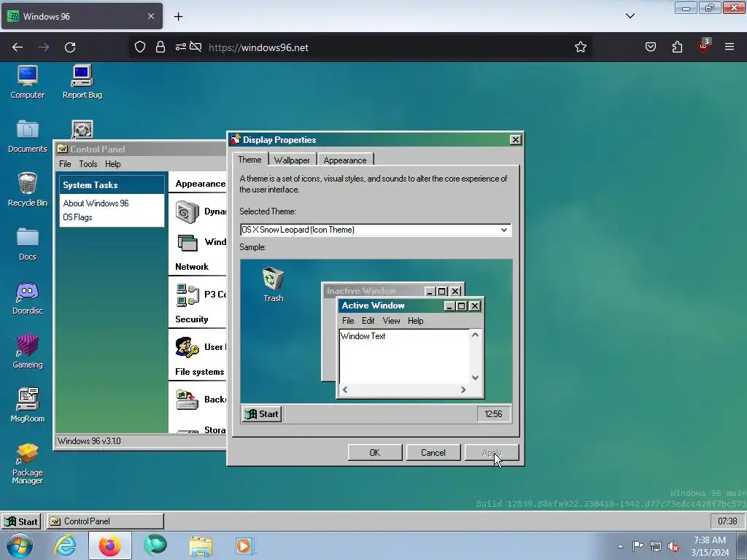Open the Package Manager shortcut
Screen dimensions: 747x560
click(27, 464)
